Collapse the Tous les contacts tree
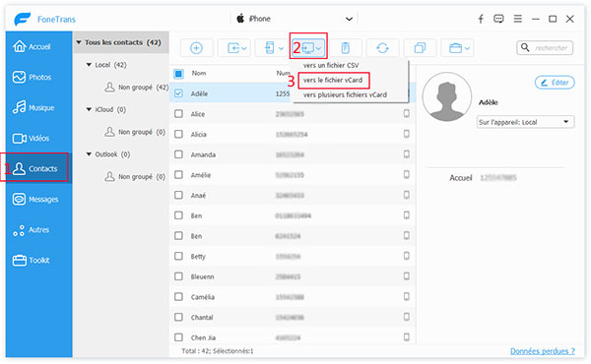Image resolution: width=591 pixels, height=364 pixels. click(79, 42)
